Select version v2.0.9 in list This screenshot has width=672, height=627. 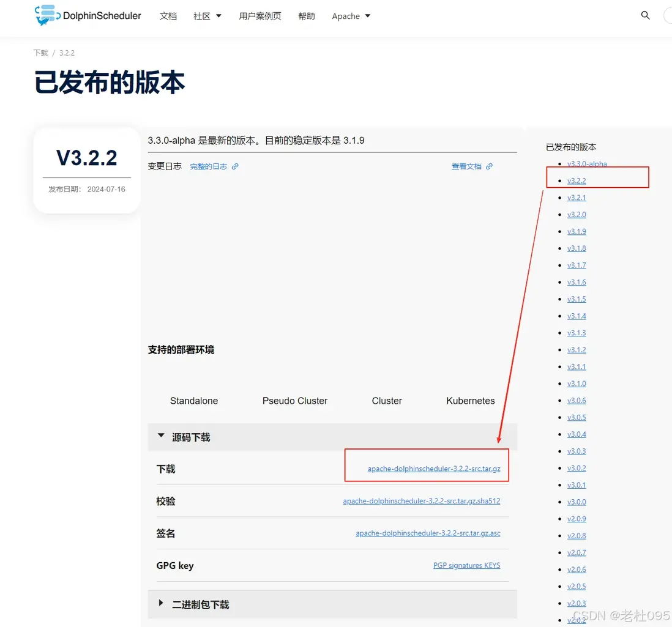tap(577, 519)
